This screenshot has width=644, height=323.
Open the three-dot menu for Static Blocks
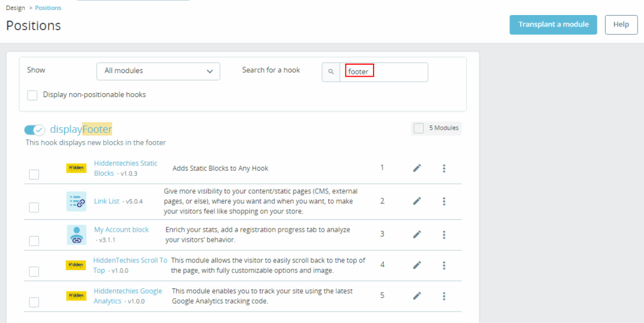click(x=444, y=168)
